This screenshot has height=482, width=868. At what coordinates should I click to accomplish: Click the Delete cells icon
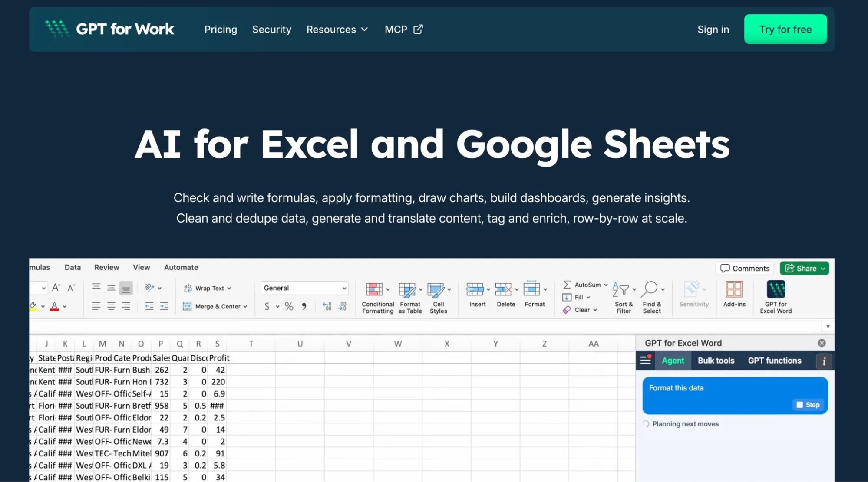[x=504, y=289]
